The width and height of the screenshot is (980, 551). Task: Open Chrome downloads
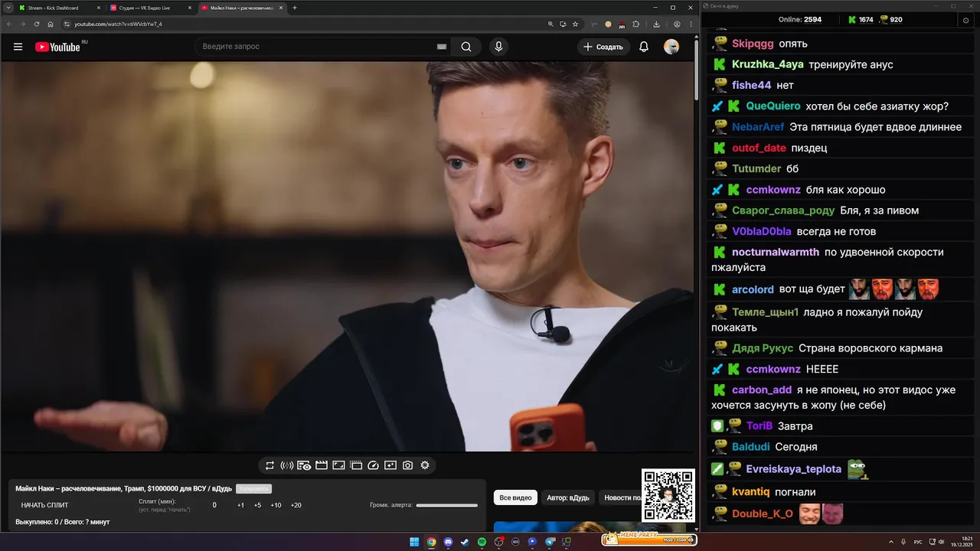click(x=656, y=24)
